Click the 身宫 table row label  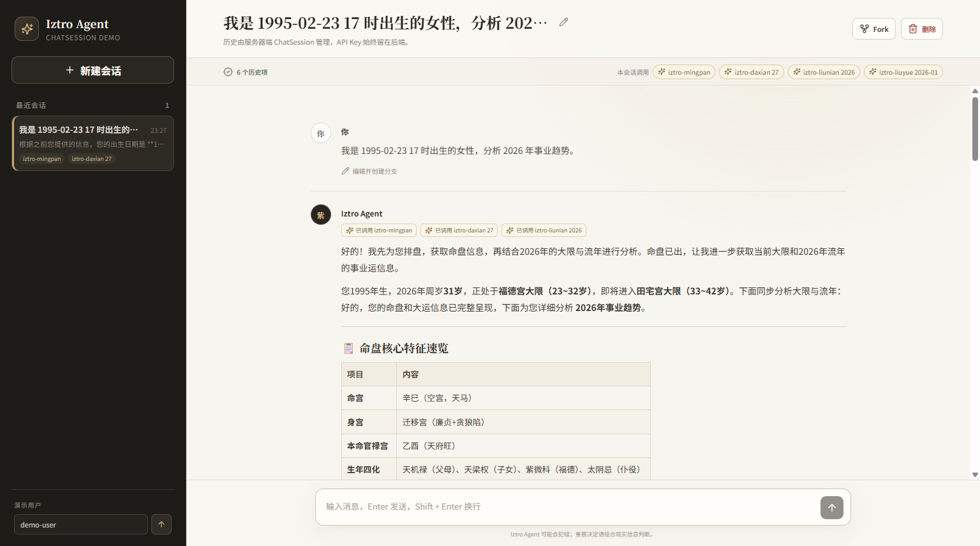355,422
